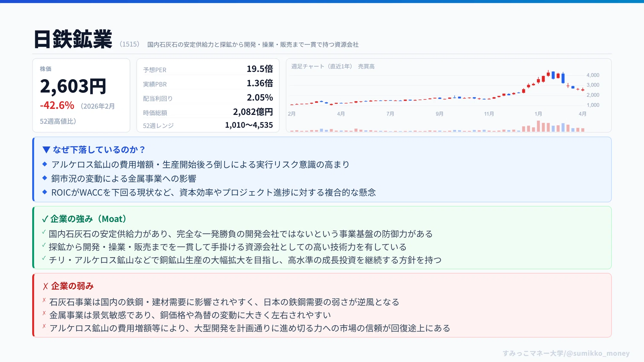Image resolution: width=644 pixels, height=362 pixels.
Task: Click the 9月 axis label
Action: (440, 114)
